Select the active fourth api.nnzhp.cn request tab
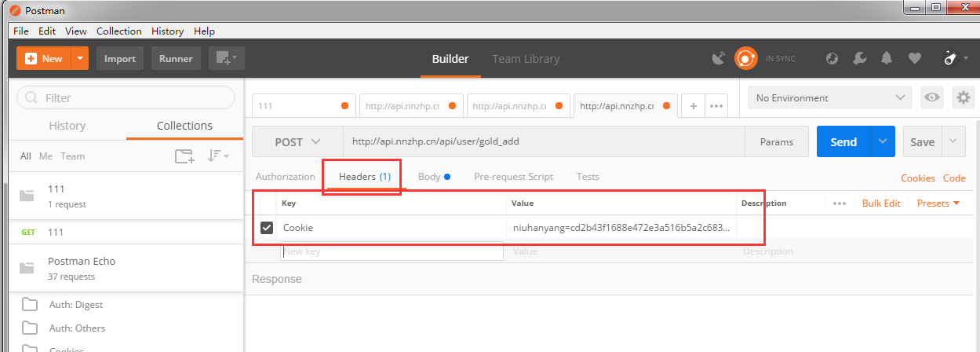This screenshot has height=352, width=980. 625,105
